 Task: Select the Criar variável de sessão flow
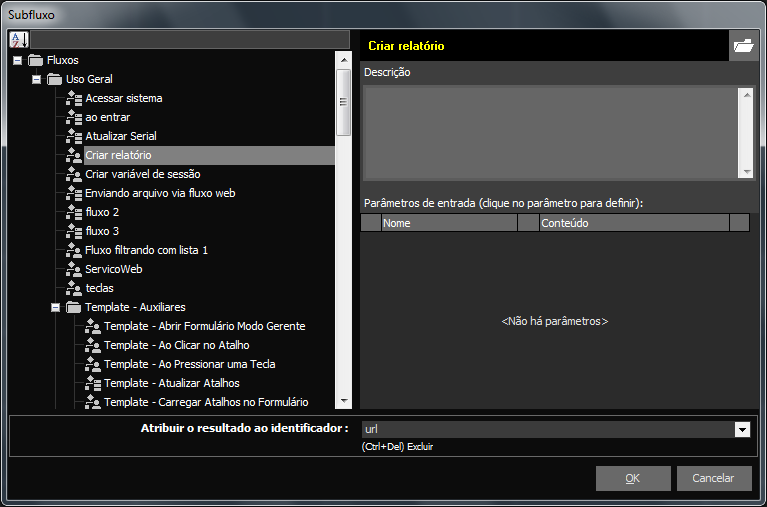(x=142, y=174)
